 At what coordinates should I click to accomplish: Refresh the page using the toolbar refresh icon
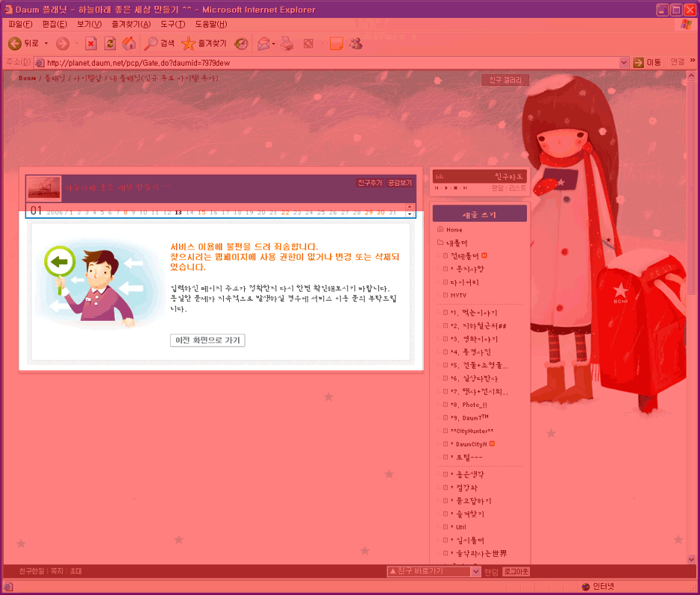click(x=110, y=43)
